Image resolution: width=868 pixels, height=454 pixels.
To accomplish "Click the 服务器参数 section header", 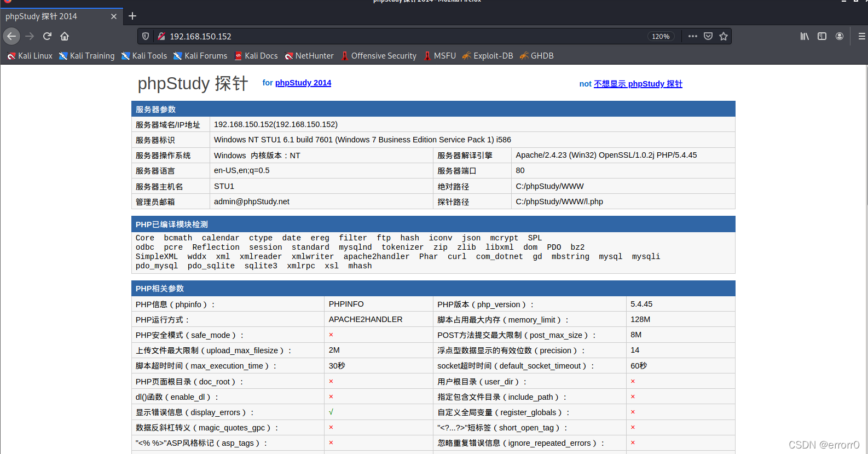I will (433, 109).
